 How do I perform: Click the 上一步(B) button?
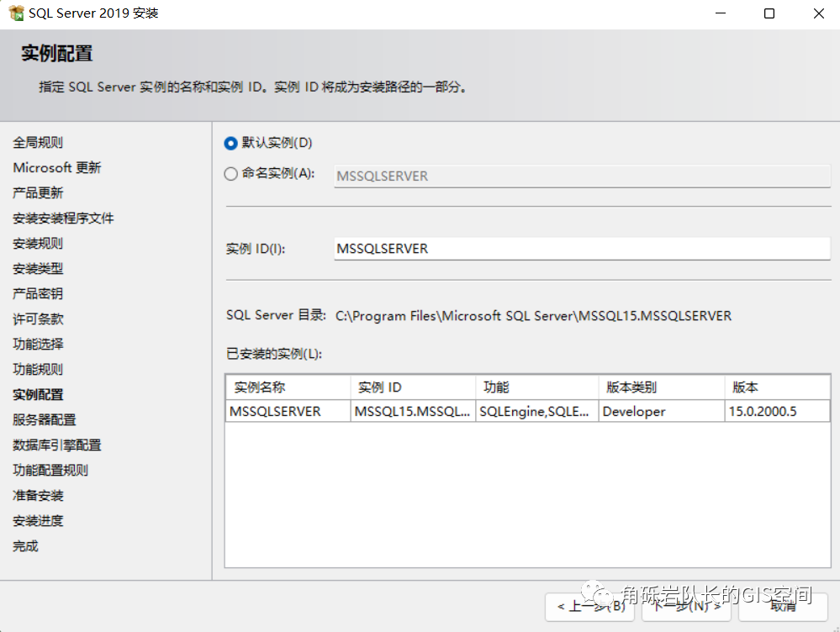coord(589,607)
